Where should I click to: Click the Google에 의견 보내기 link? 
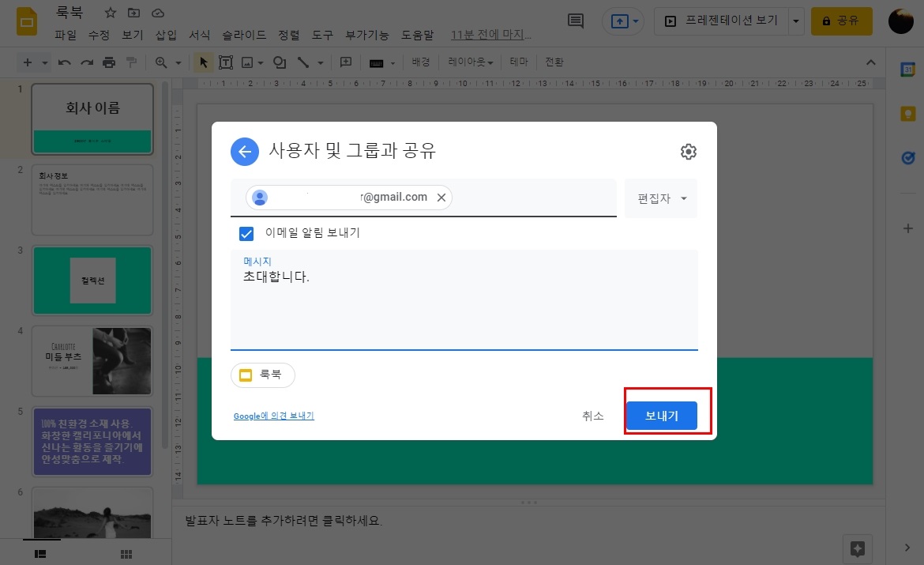click(274, 415)
